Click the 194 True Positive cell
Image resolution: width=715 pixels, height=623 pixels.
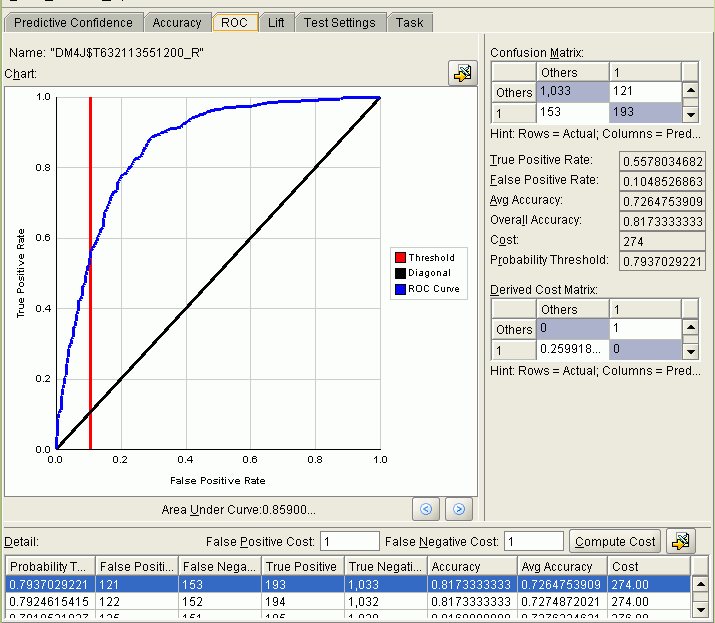click(x=303, y=602)
